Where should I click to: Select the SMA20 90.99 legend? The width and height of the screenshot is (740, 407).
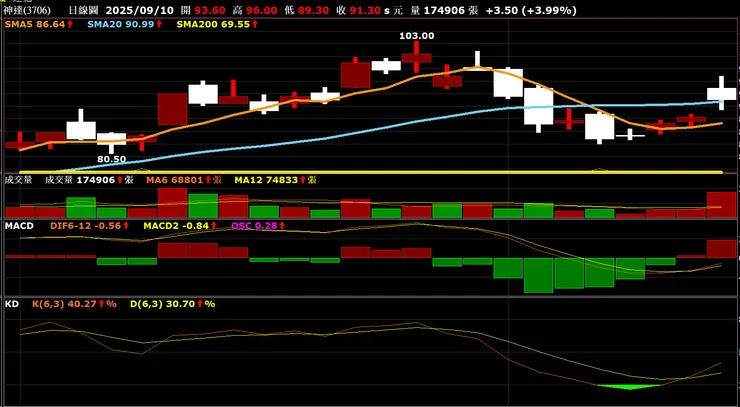[x=121, y=24]
